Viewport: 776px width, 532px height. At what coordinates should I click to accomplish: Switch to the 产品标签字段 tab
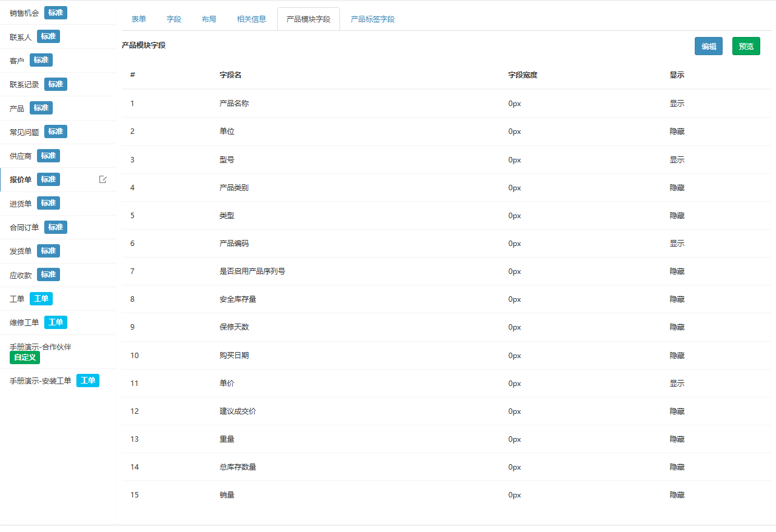pyautogui.click(x=373, y=19)
